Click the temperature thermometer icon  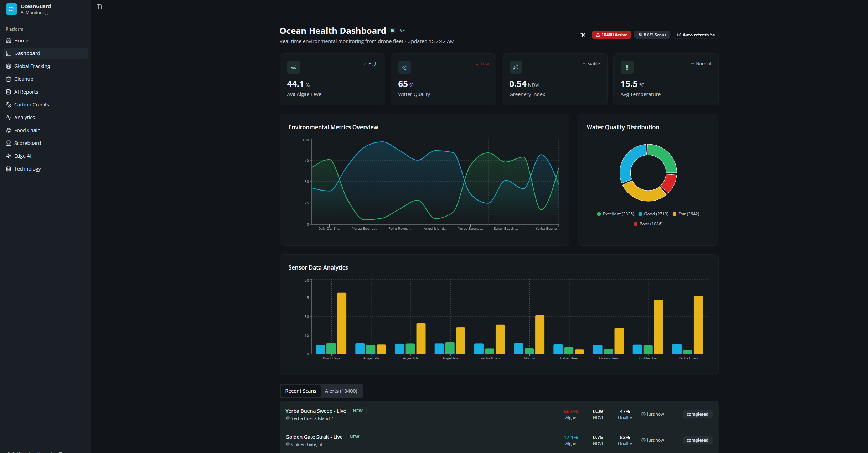[627, 67]
